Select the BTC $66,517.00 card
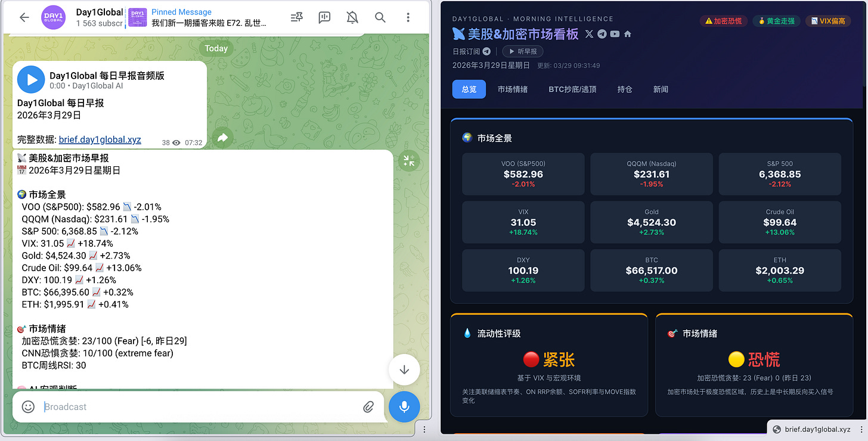This screenshot has width=868, height=441. (x=652, y=270)
